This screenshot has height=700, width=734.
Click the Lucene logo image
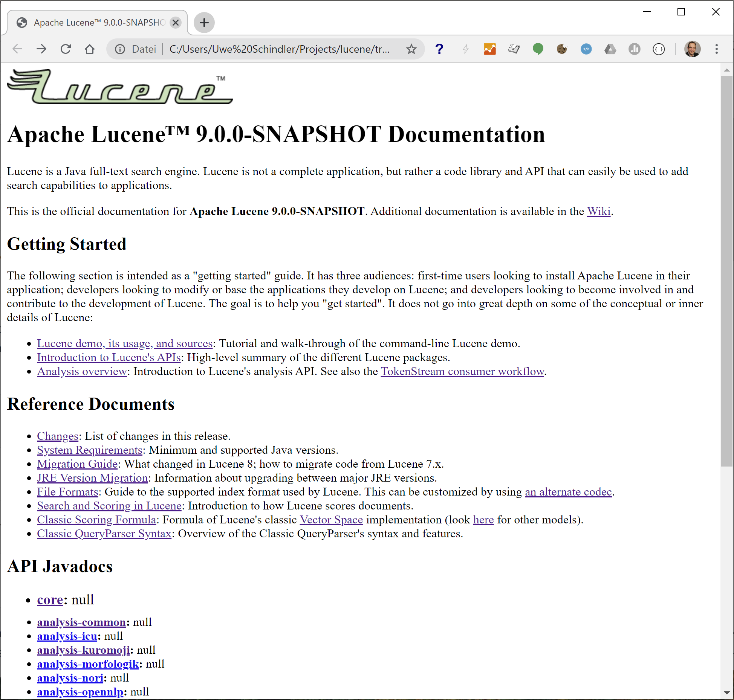[x=120, y=86]
